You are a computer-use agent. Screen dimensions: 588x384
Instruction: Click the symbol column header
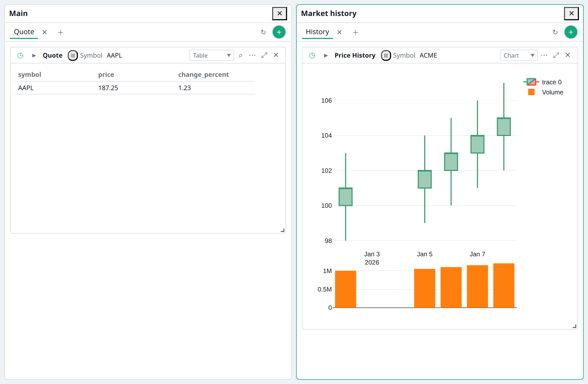pyautogui.click(x=30, y=75)
